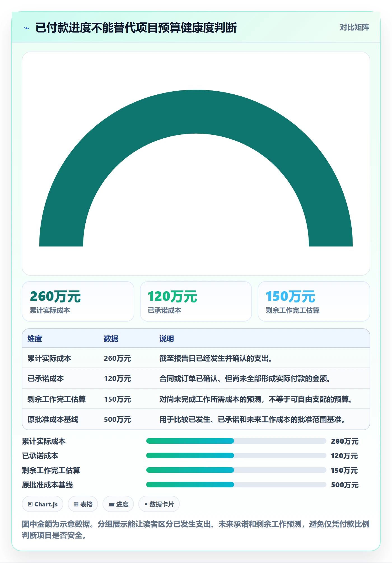Screen dimensions: 392x563
Task: Click the 原批准成本基线 cell in the table
Action: [x=53, y=419]
